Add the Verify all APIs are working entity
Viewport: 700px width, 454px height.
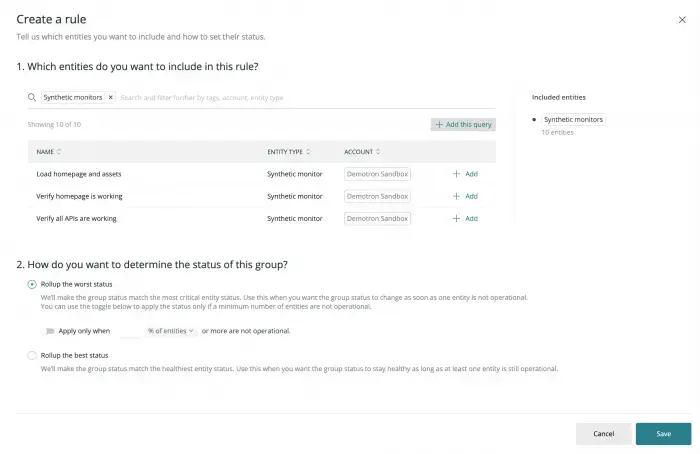point(465,218)
